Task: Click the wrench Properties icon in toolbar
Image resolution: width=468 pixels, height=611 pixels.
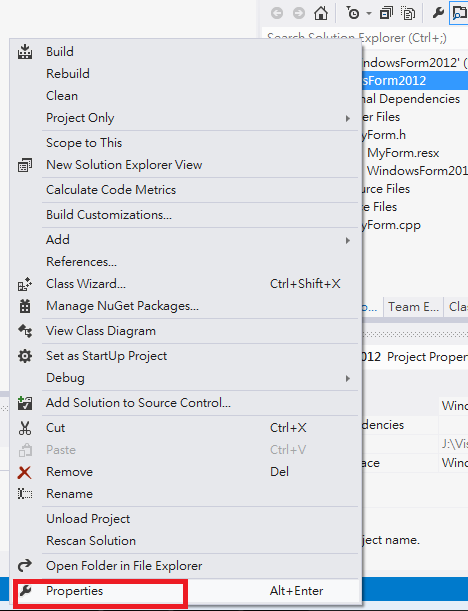Action: [438, 13]
